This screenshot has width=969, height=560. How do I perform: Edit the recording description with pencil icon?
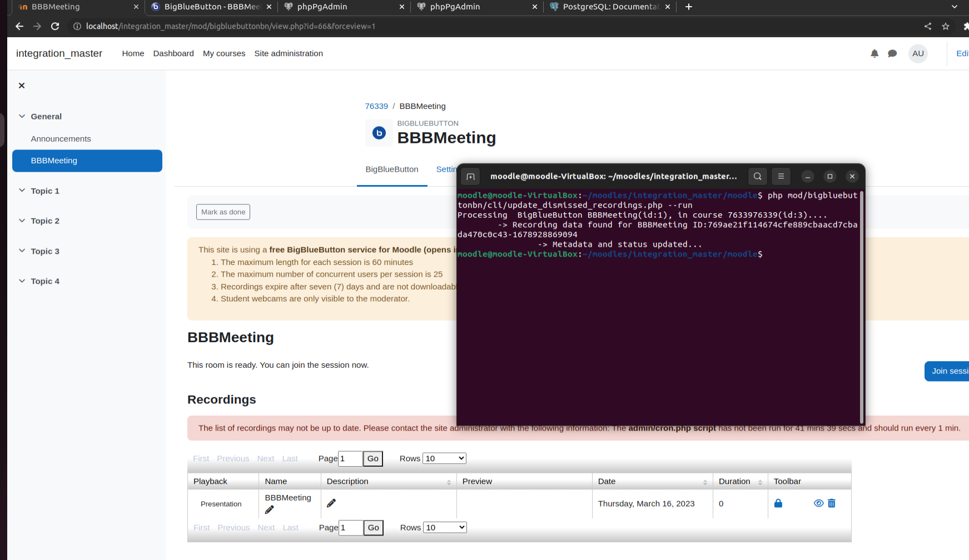[331, 503]
